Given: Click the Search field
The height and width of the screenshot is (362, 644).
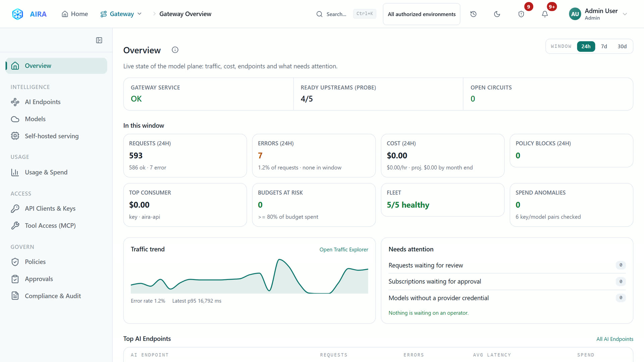Looking at the screenshot, I should click(x=346, y=14).
